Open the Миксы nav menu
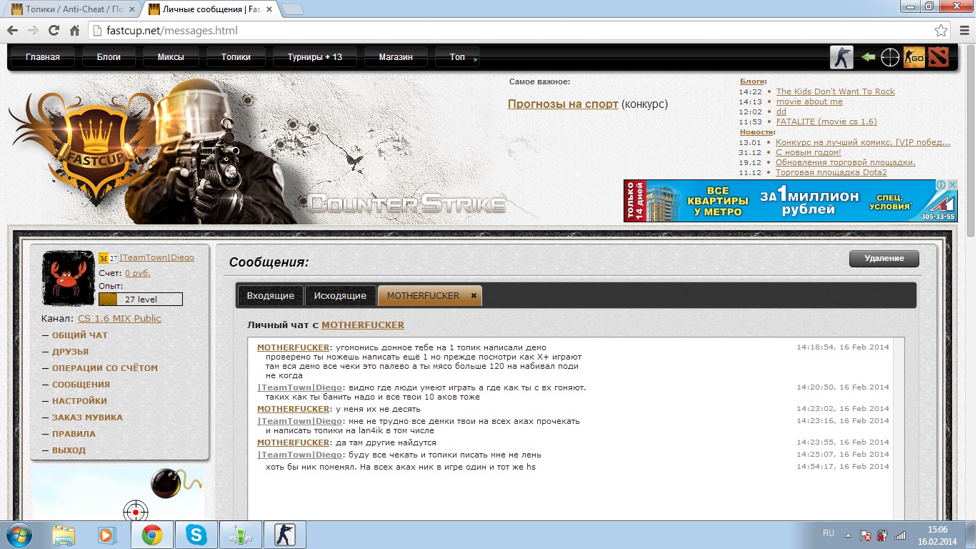Screen dimensions: 980x549 tap(171, 57)
